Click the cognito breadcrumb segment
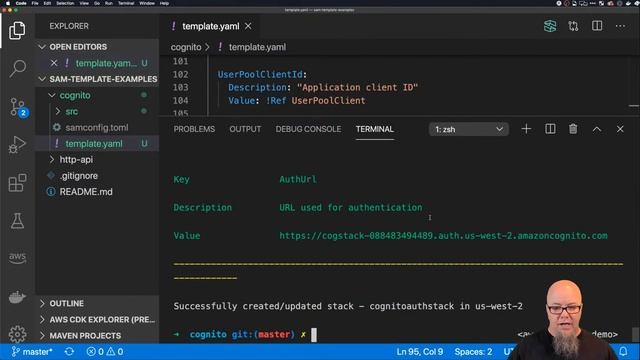Image resolution: width=640 pixels, height=360 pixels. point(186,47)
